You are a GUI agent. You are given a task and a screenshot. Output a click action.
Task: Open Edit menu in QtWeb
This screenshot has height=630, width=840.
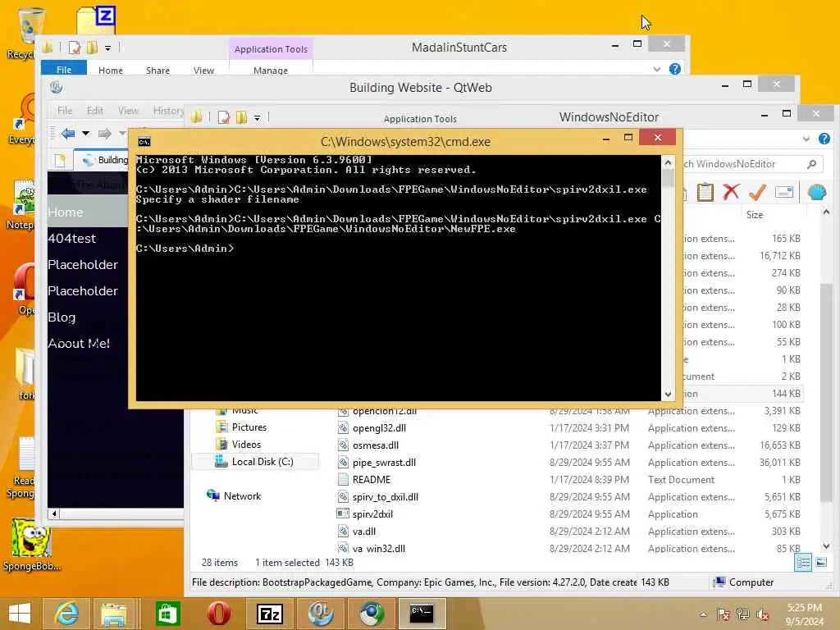(95, 111)
